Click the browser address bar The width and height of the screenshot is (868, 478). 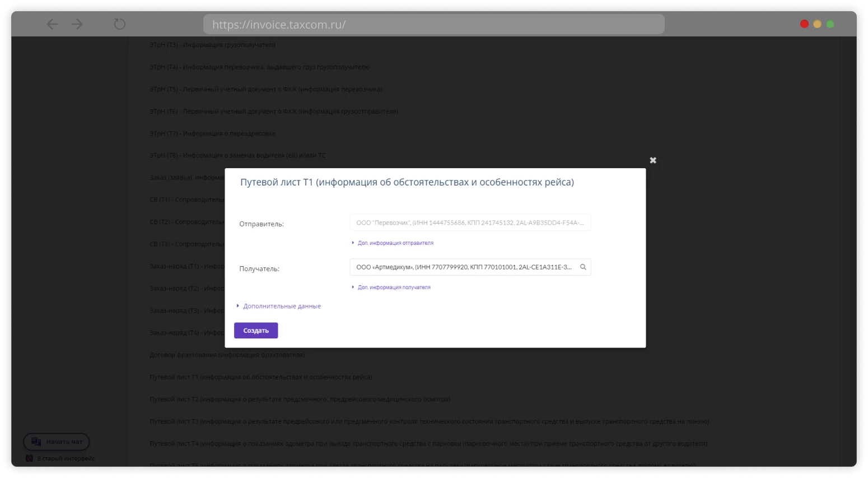pos(433,25)
